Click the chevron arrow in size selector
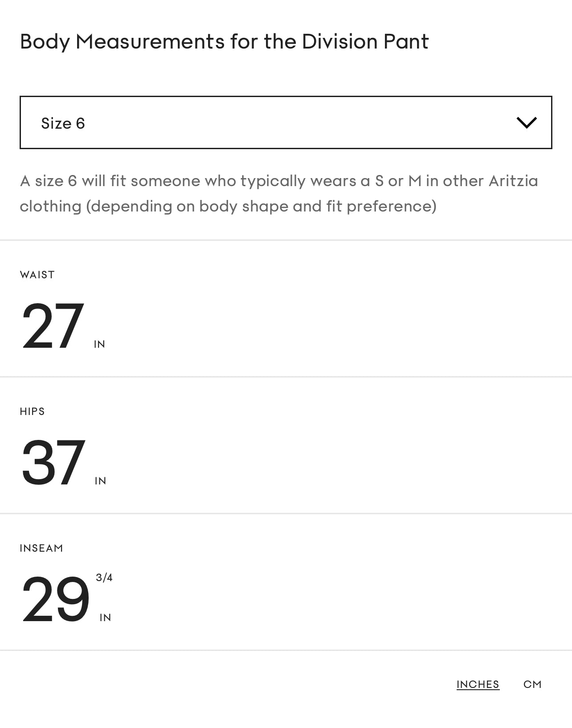The width and height of the screenshot is (572, 728). pos(526,122)
